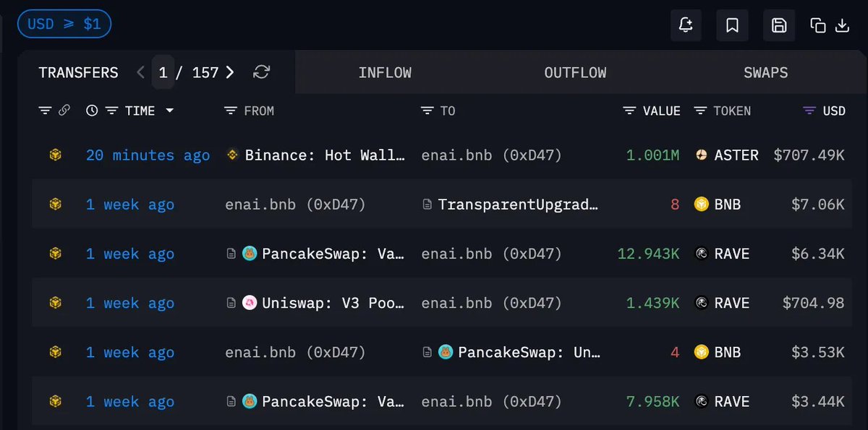Click the BNB chain icon in the ASTER row
The image size is (868, 430).
(x=55, y=155)
